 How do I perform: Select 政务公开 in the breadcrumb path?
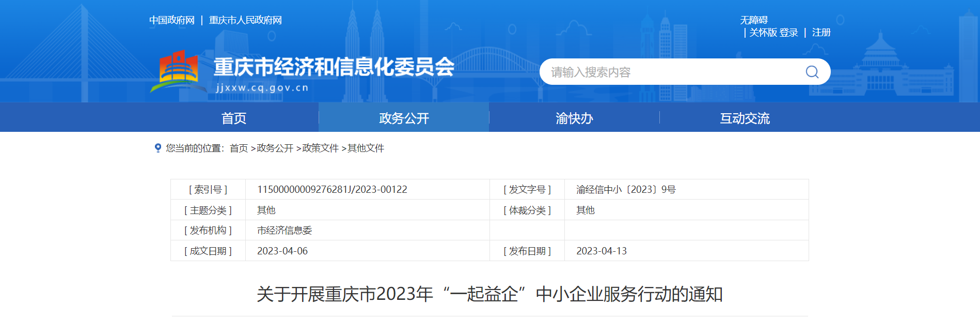pos(275,148)
